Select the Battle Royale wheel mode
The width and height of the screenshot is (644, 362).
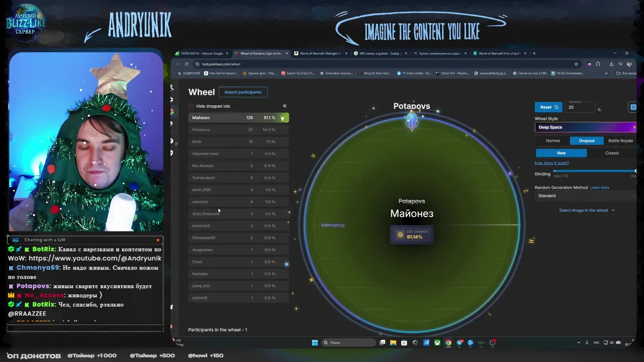[x=620, y=141]
